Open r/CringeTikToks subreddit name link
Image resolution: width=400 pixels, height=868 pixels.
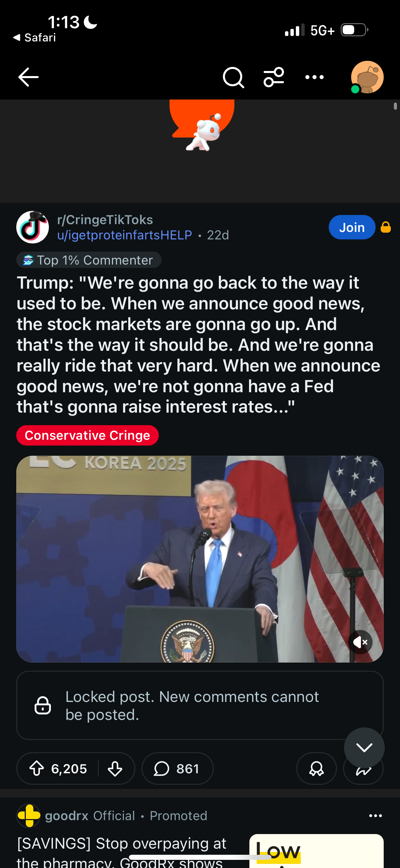click(105, 220)
